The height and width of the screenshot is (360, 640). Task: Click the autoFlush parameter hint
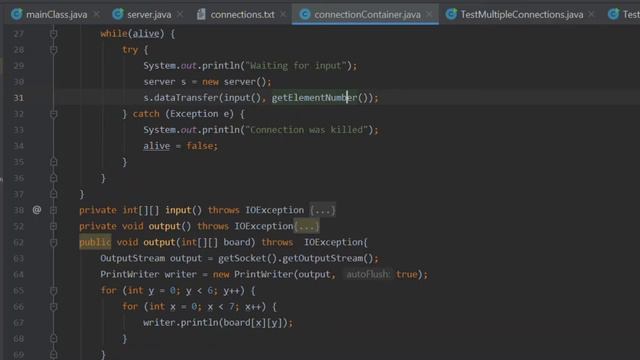368,274
